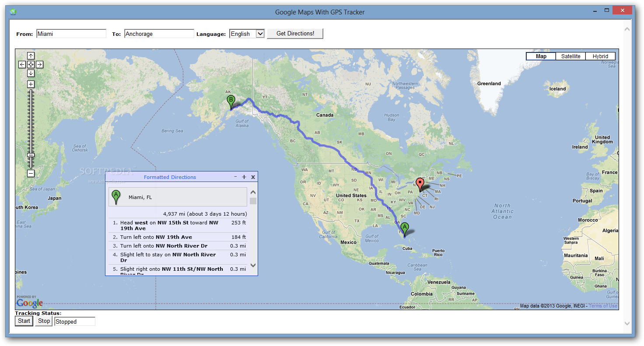Switch to Satellite view
Screen dimensions: 644x346
pyautogui.click(x=571, y=56)
